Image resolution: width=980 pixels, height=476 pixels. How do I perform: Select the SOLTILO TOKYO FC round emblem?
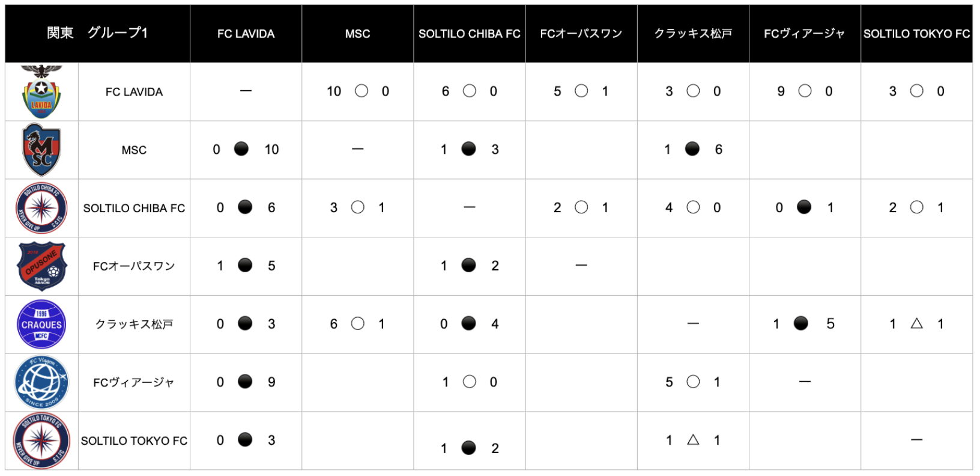pos(41,441)
